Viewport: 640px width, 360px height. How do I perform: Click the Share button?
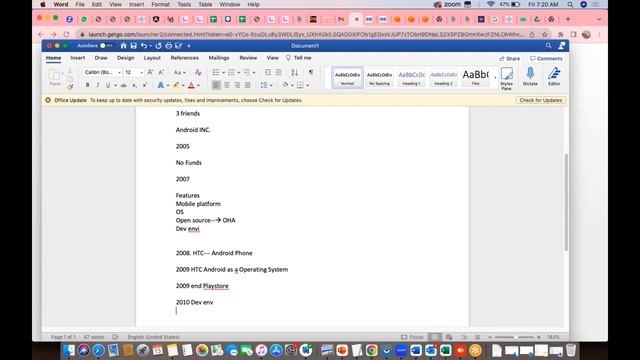[509, 59]
